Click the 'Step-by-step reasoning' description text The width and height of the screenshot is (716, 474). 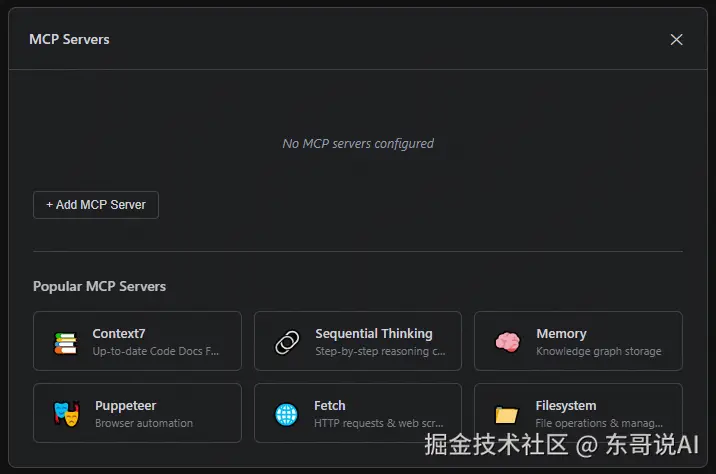[x=380, y=352]
